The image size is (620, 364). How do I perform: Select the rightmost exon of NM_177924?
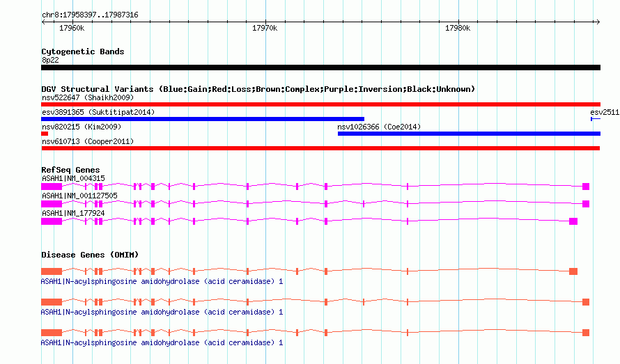[573, 221]
